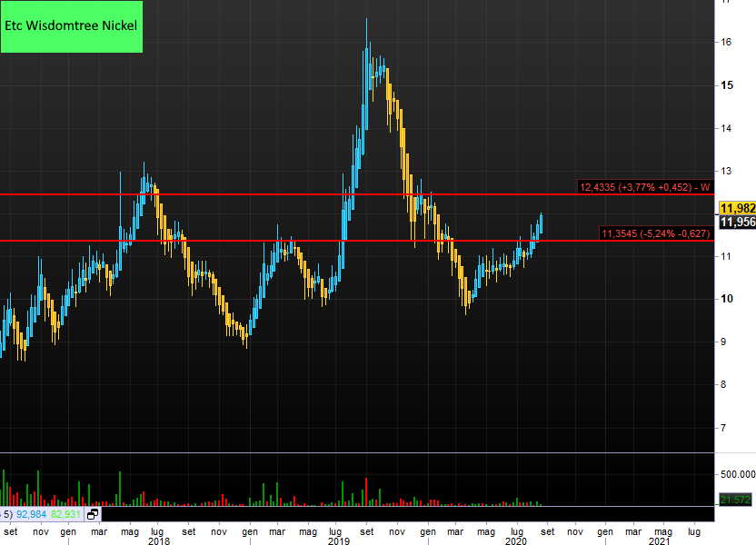The image size is (756, 545).
Task: Click the 2018 year label on time axis
Action: [158, 541]
